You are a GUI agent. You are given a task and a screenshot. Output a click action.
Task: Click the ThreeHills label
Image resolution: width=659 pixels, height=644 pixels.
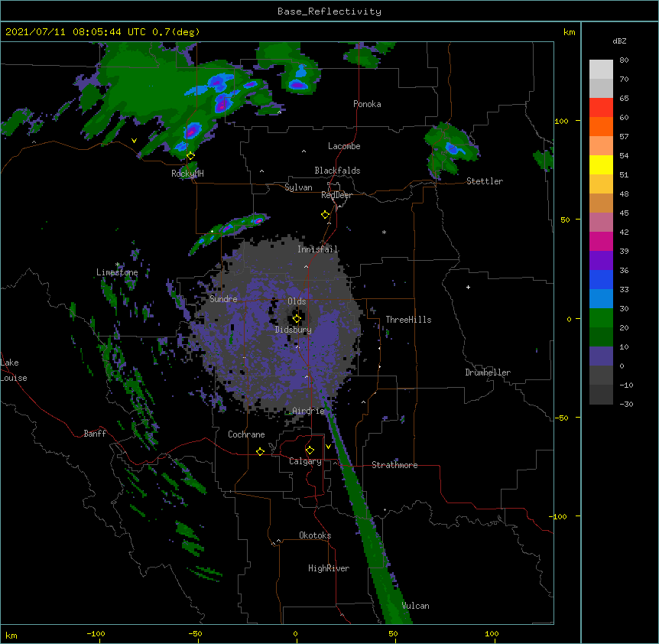click(408, 320)
